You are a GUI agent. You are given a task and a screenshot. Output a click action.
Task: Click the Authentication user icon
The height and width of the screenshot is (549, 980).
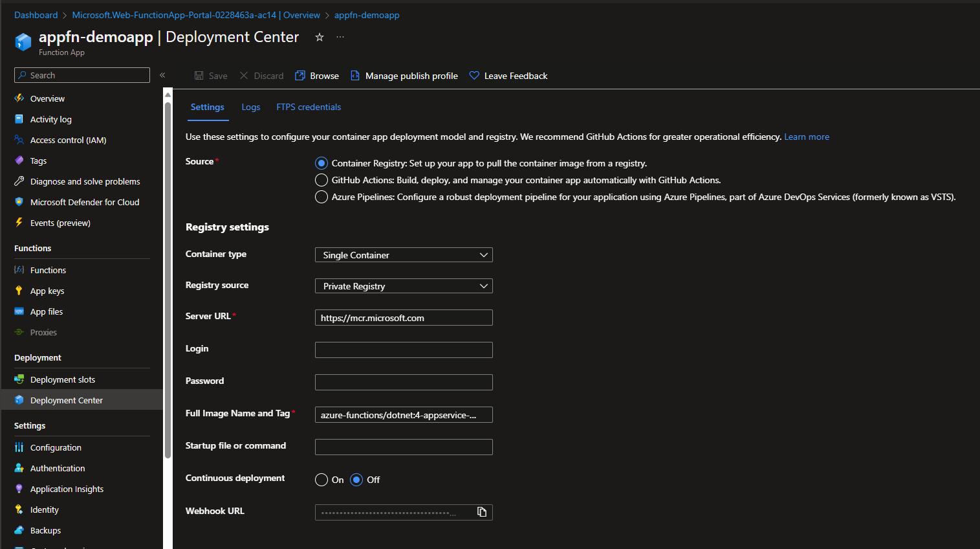click(19, 468)
